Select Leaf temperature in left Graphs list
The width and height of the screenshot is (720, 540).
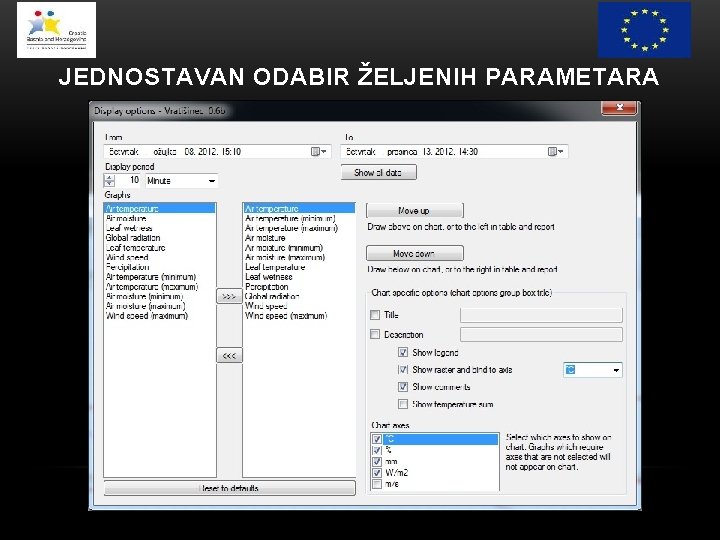click(159, 248)
